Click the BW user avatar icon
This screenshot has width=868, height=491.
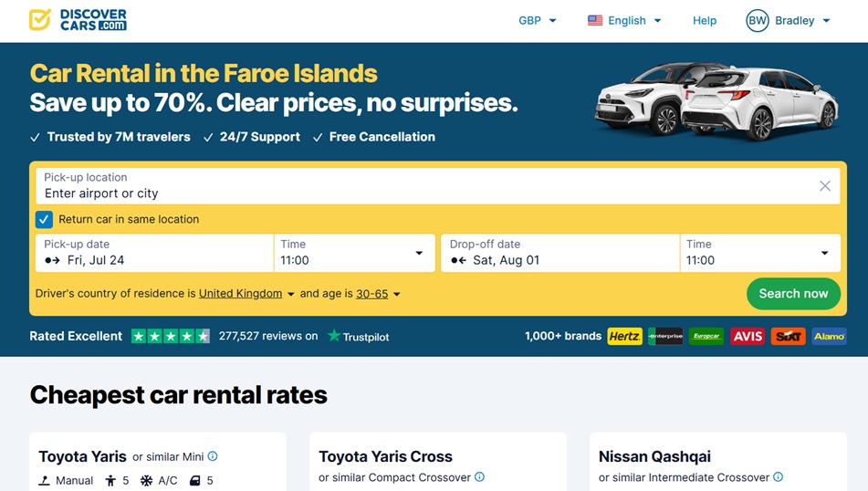[758, 20]
